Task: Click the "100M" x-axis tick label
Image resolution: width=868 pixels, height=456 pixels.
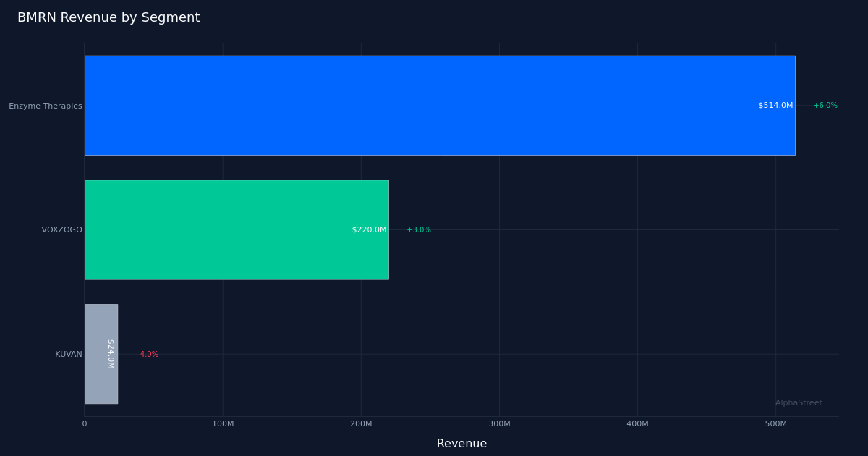Action: (223, 424)
